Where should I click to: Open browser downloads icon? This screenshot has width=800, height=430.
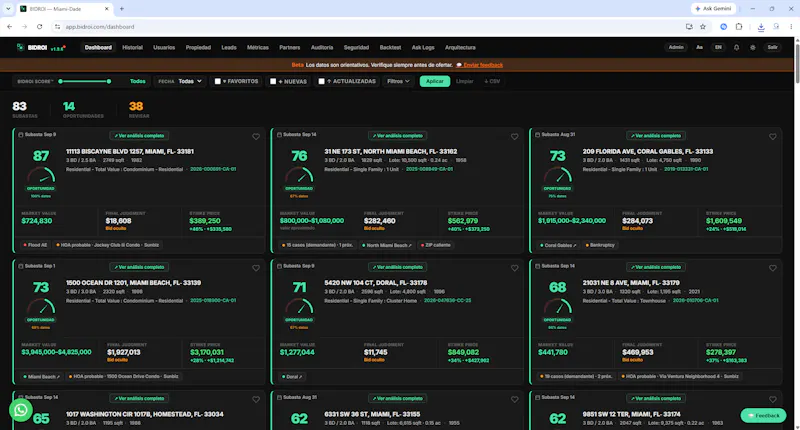[x=761, y=27]
